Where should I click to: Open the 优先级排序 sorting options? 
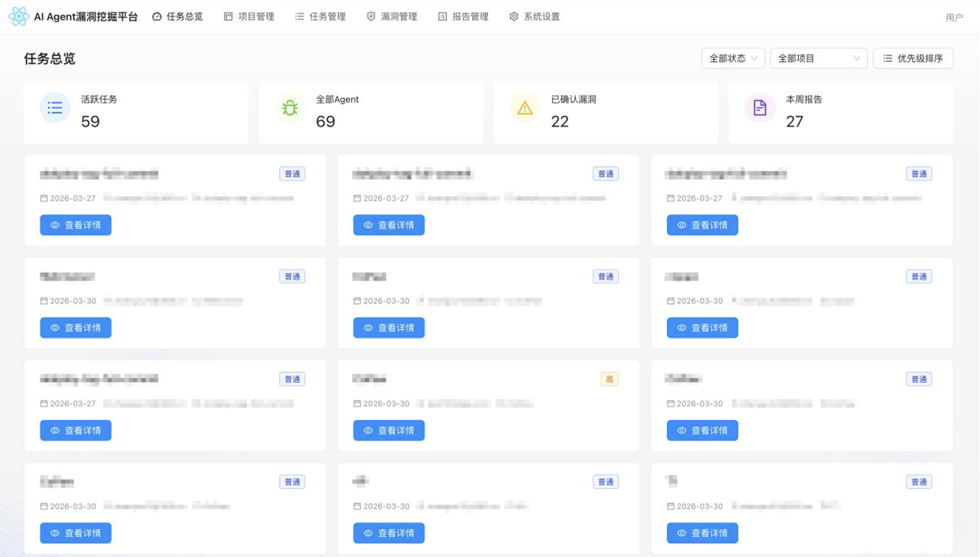click(913, 59)
